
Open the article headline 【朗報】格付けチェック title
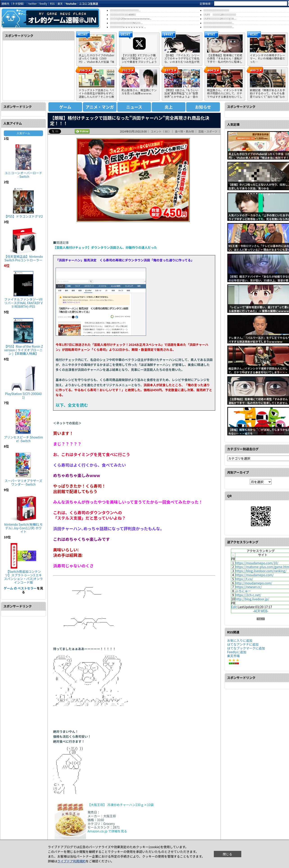coord(129,121)
